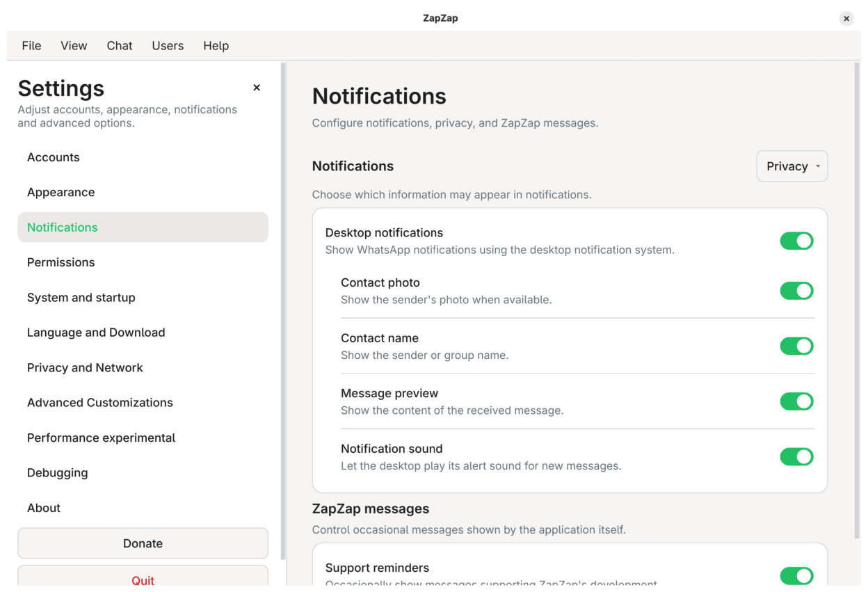Click the Notifications page heading

click(x=379, y=96)
